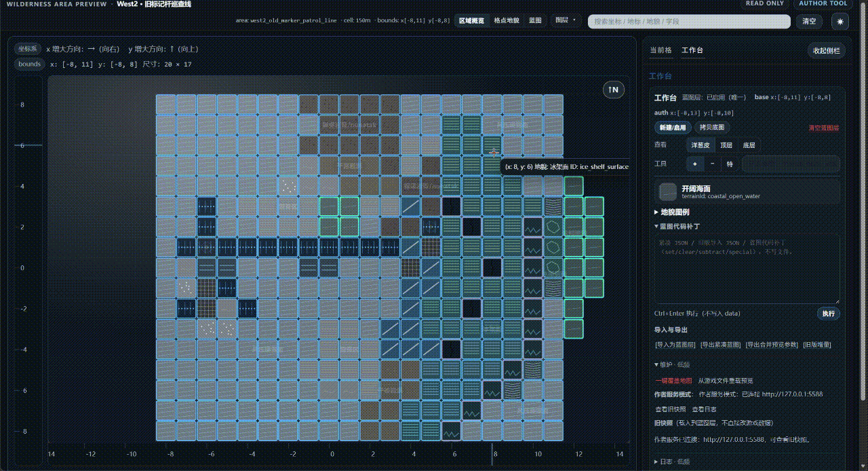Viewport: 868px width, 471px height.
Task: Click the tick-marked tile at x -7, y -2
Action: [186, 308]
